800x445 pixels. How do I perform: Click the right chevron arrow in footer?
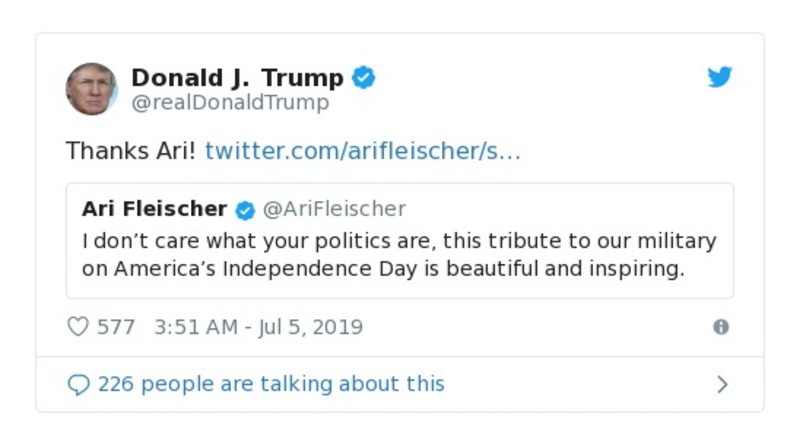click(722, 385)
